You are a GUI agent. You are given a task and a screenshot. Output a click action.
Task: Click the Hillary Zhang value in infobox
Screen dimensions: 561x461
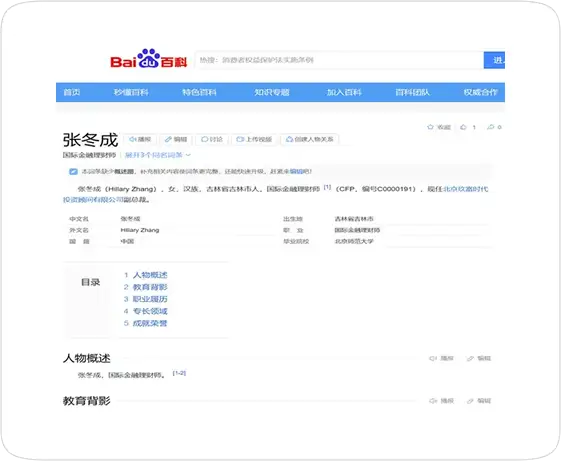[140, 230]
